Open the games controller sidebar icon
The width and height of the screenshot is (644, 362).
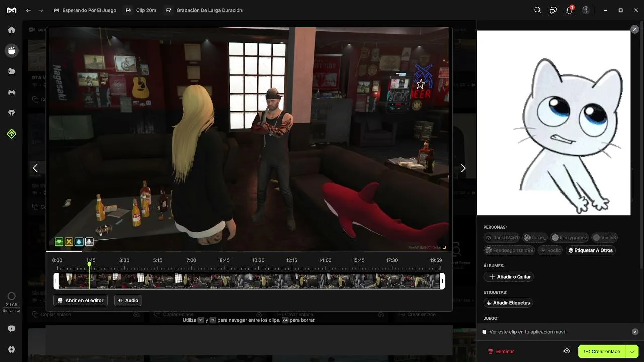[x=11, y=93]
